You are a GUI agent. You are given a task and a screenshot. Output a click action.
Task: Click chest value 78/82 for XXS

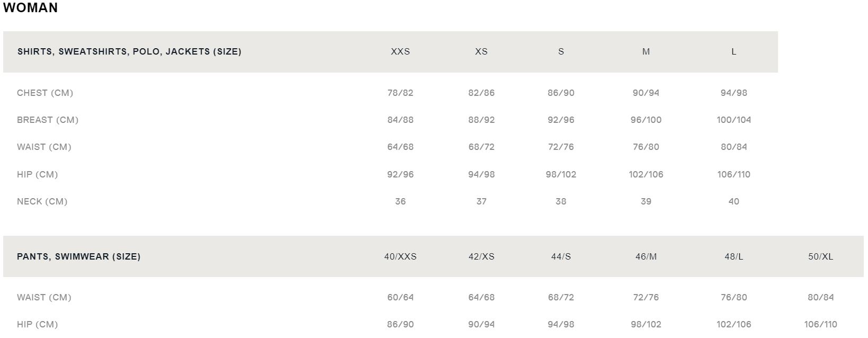click(x=400, y=93)
